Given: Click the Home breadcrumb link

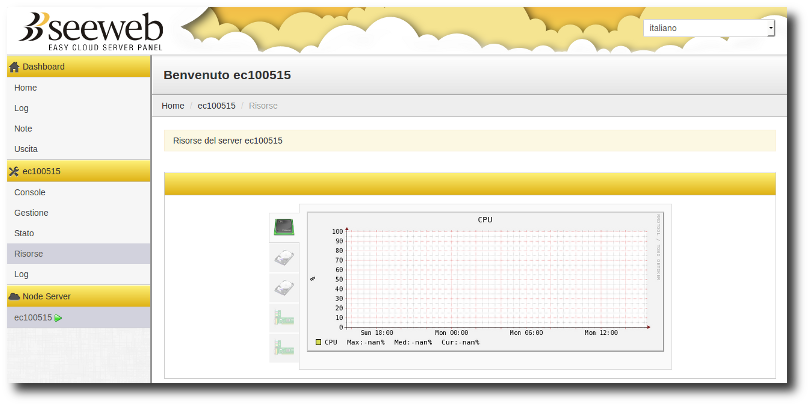Looking at the screenshot, I should (x=173, y=106).
